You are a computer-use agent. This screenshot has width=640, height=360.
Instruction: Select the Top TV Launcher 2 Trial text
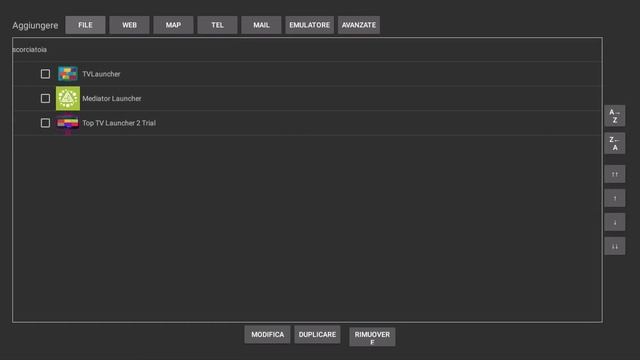coord(119,123)
